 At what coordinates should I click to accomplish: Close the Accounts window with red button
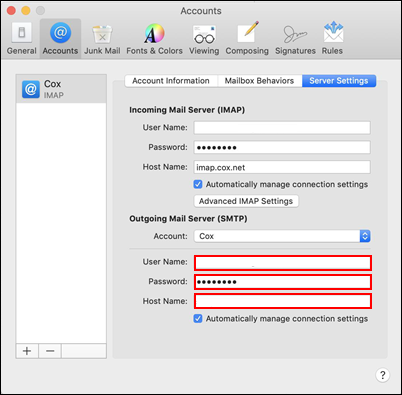[11, 11]
